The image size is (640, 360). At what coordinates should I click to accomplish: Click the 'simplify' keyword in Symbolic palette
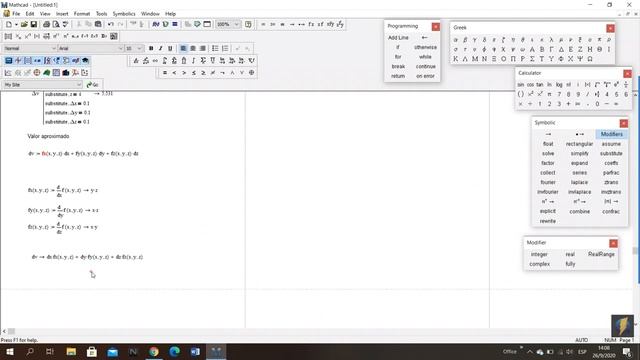point(580,153)
